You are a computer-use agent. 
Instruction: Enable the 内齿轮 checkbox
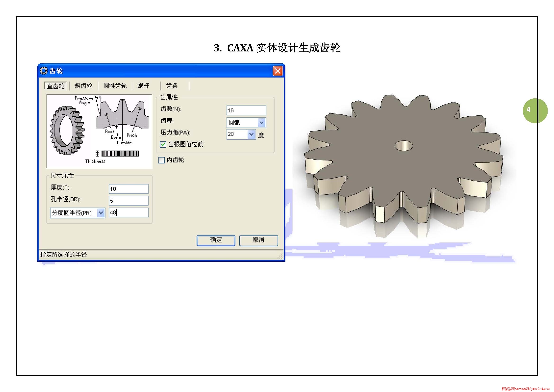coord(162,160)
